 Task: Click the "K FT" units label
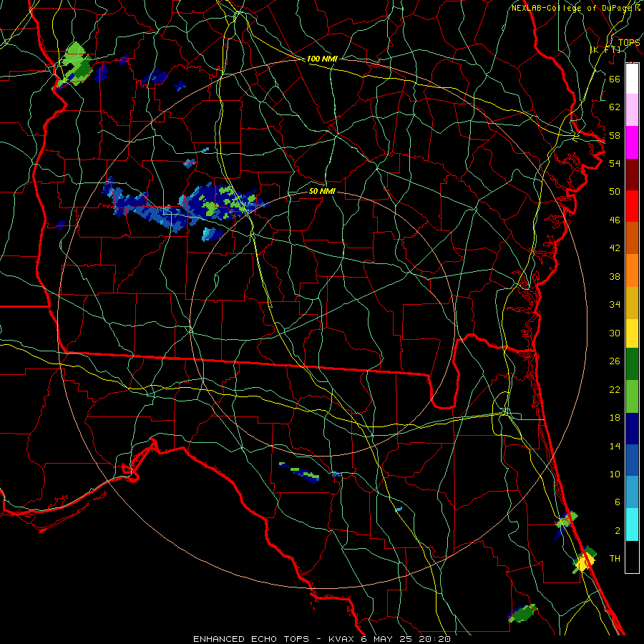click(605, 49)
